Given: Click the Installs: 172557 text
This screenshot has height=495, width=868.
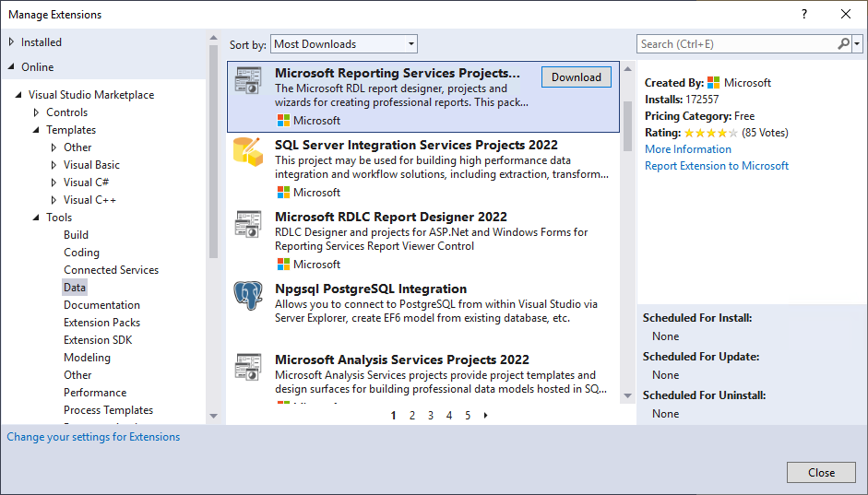Looking at the screenshot, I should [x=682, y=100].
